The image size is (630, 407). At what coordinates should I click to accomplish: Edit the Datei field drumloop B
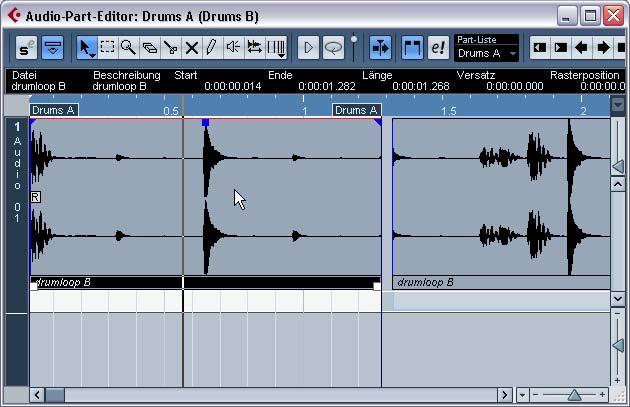pyautogui.click(x=38, y=86)
